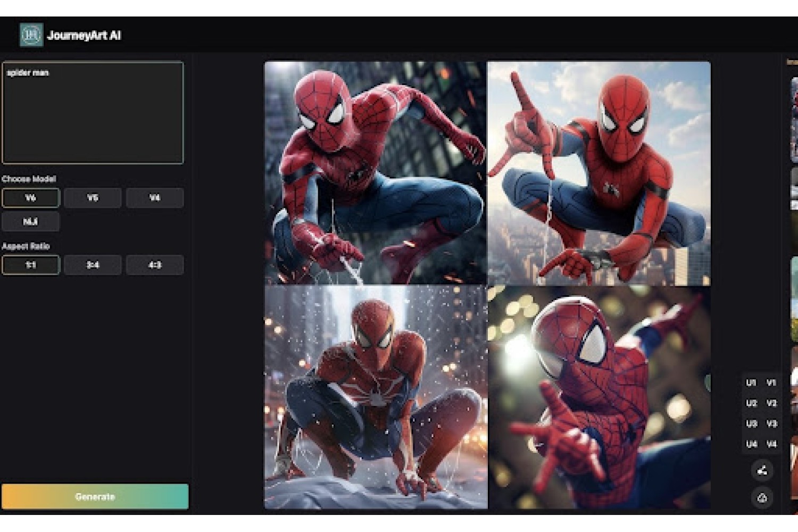
Task: Create variations with the V3 button
Action: (x=771, y=424)
